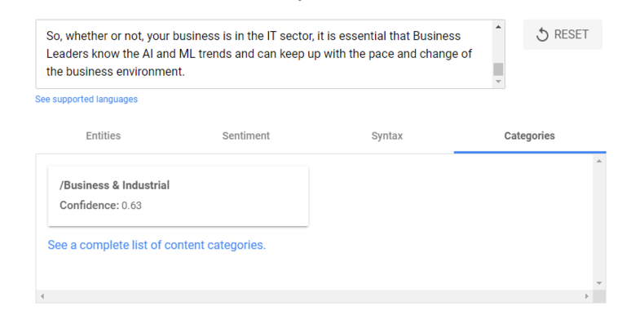Open complete list of content categories link
Screen dimensions: 644x324
tap(157, 245)
